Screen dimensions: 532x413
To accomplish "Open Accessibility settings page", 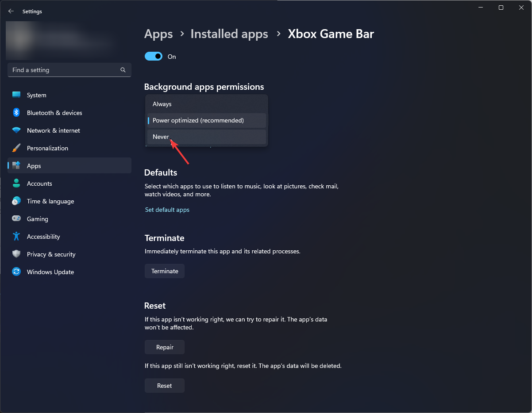I will point(69,237).
